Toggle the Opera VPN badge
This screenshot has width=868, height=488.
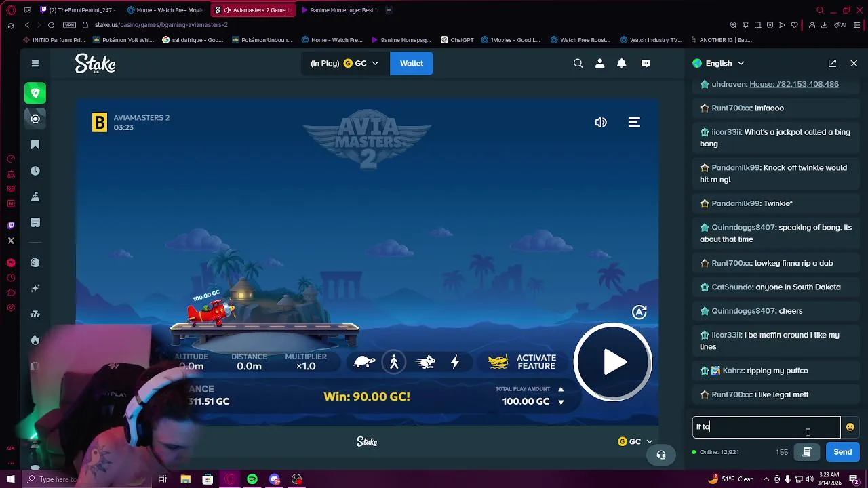click(x=69, y=25)
